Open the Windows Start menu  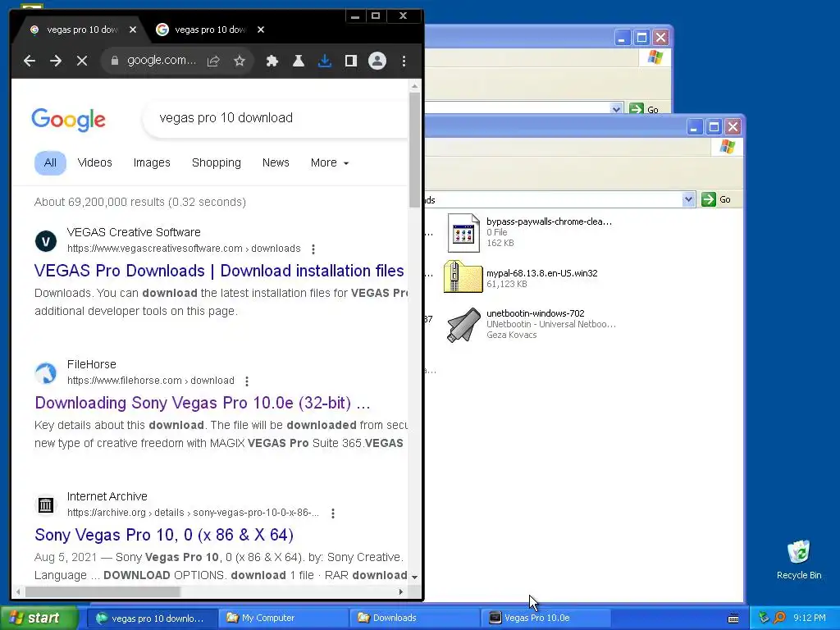(39, 618)
